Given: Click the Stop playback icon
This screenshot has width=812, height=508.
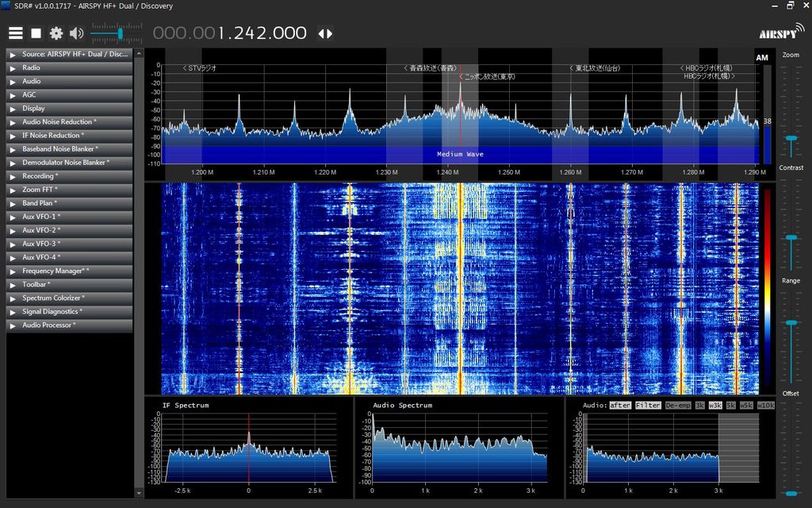Looking at the screenshot, I should 34,33.
